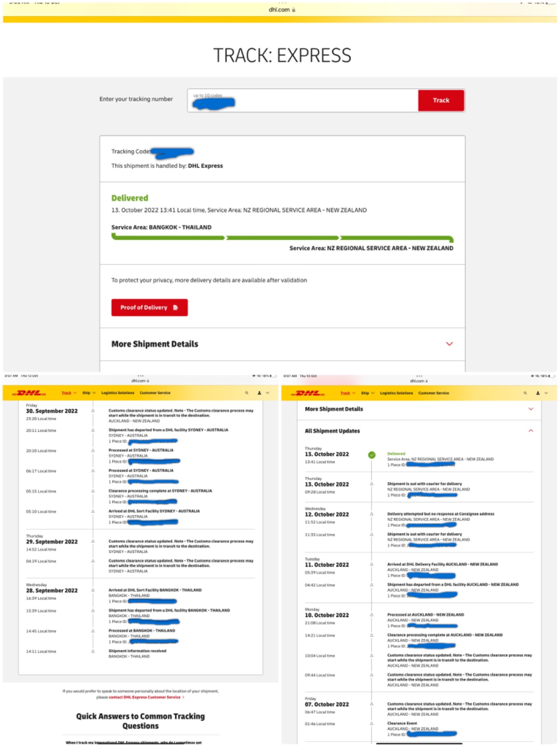Click Quick Answers to Common Tracking Questions heading

140,721
